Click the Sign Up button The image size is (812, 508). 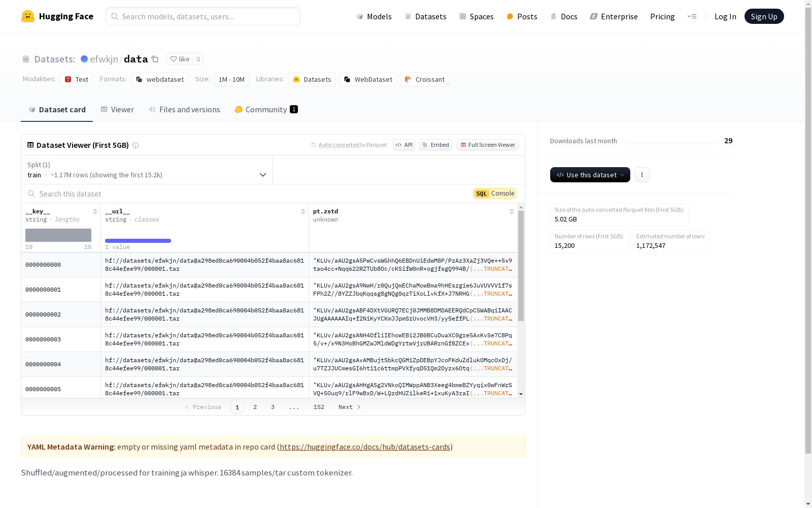tap(764, 16)
